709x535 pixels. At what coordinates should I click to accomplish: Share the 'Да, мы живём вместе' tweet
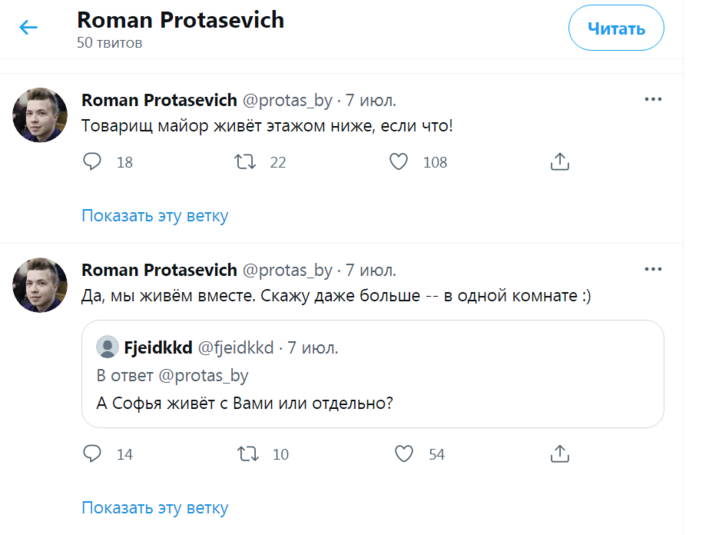[560, 454]
